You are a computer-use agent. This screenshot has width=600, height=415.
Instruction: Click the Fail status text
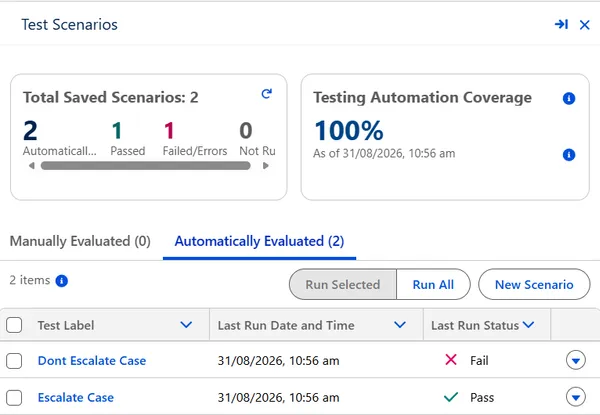click(x=479, y=361)
